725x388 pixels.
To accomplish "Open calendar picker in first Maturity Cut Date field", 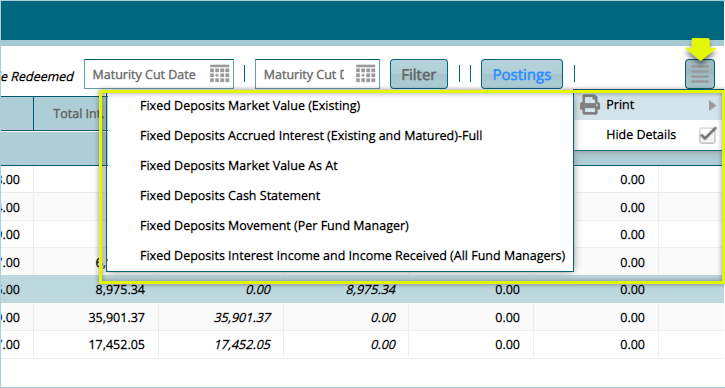I will pos(220,74).
